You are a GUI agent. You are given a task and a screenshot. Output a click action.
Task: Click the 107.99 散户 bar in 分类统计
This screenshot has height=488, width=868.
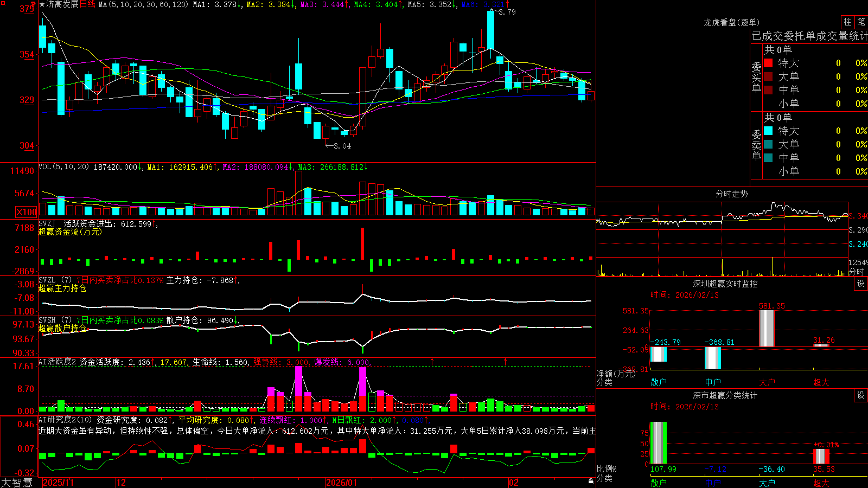click(x=659, y=443)
